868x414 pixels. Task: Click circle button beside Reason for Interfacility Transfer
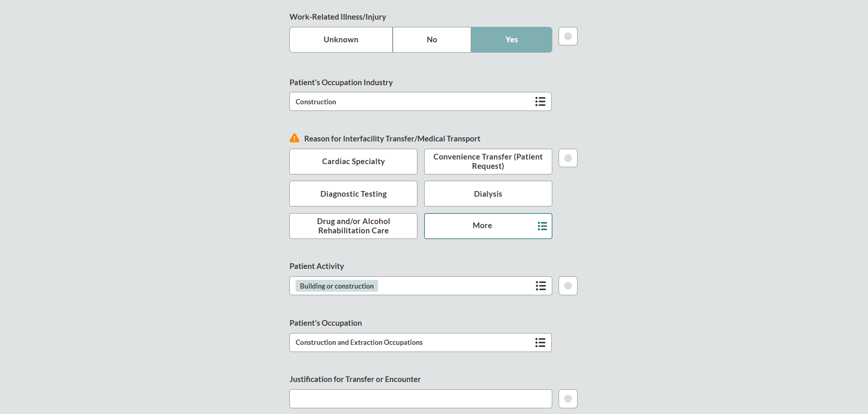point(568,158)
